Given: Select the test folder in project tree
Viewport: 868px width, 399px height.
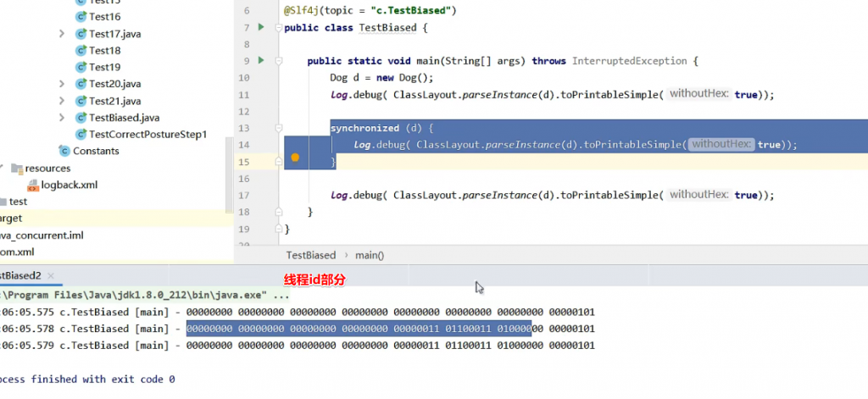Looking at the screenshot, I should pyautogui.click(x=18, y=202).
